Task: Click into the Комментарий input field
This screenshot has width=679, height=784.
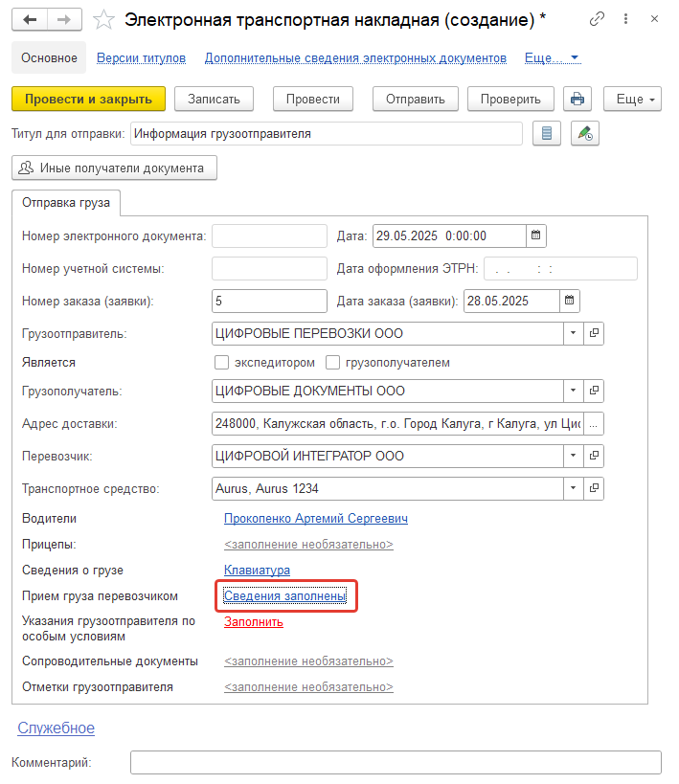Action: coord(396,763)
